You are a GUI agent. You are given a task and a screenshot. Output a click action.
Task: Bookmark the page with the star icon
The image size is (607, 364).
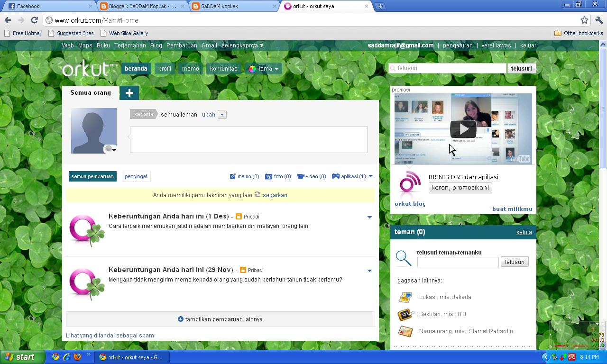coord(584,20)
